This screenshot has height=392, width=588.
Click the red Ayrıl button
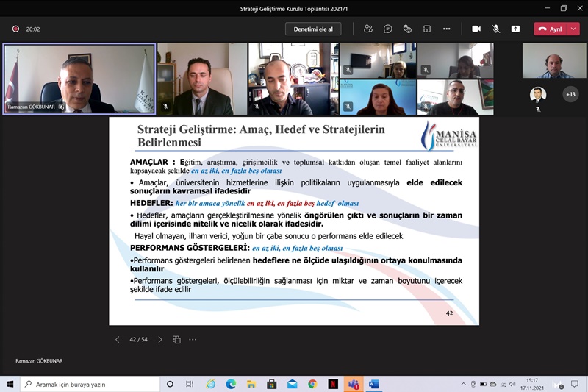point(549,29)
